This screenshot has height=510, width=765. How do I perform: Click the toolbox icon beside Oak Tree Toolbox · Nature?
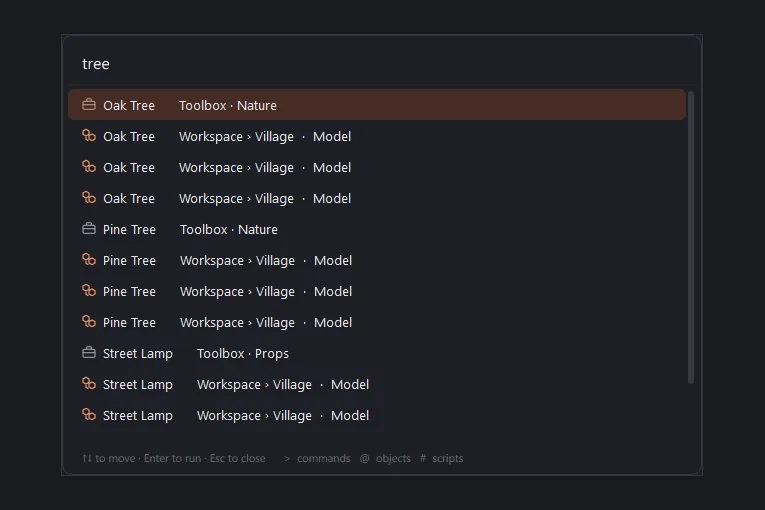[x=89, y=104]
